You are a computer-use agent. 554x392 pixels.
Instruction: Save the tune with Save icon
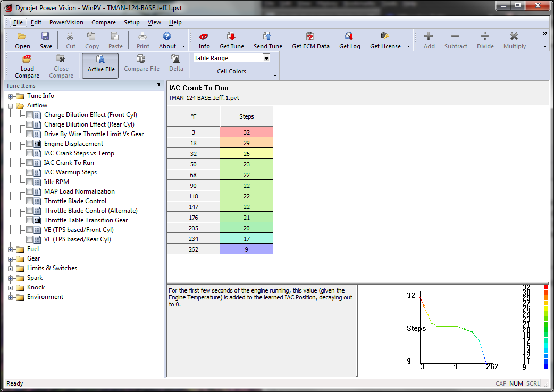(x=46, y=37)
